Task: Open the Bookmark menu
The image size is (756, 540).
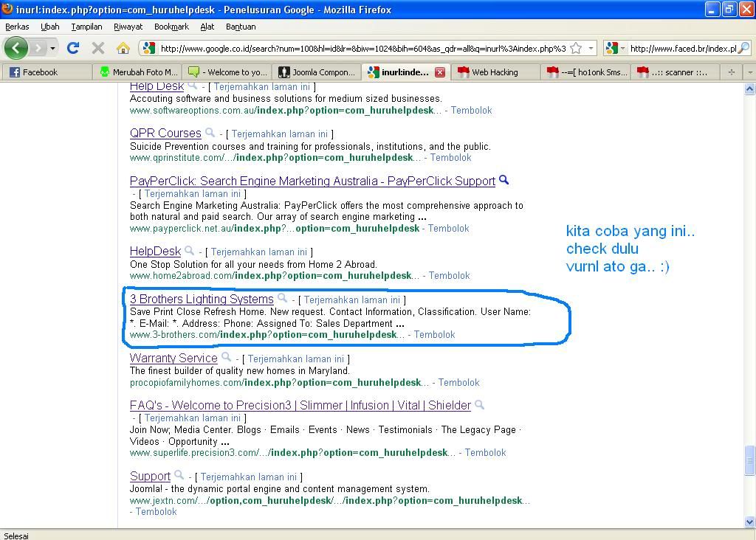Action: point(171,27)
